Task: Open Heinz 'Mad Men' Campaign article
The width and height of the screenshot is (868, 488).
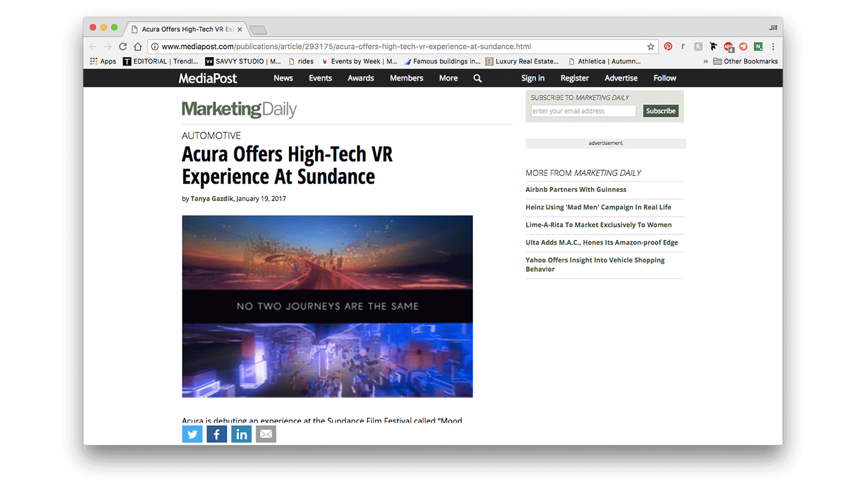Action: point(598,207)
